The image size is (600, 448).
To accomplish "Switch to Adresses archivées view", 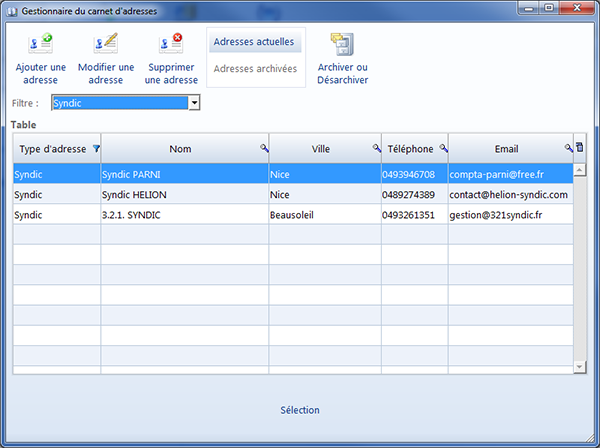I will click(255, 69).
